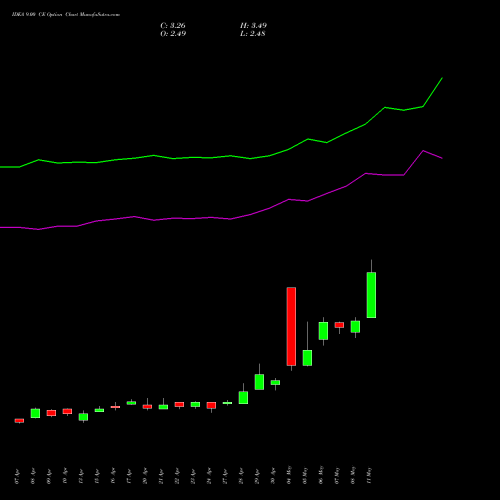The height and width of the screenshot is (500, 500).
Task: Click the green candlestick on 05 May
Action: coord(307,358)
